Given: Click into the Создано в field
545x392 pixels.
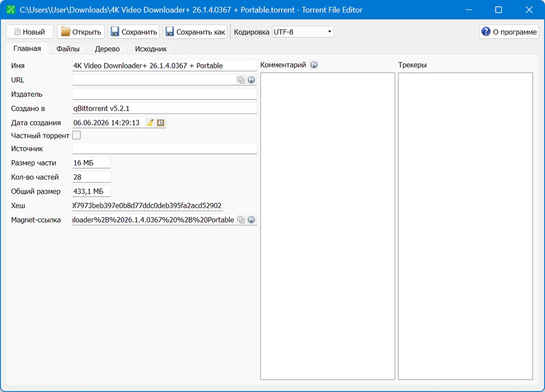Looking at the screenshot, I should point(165,108).
